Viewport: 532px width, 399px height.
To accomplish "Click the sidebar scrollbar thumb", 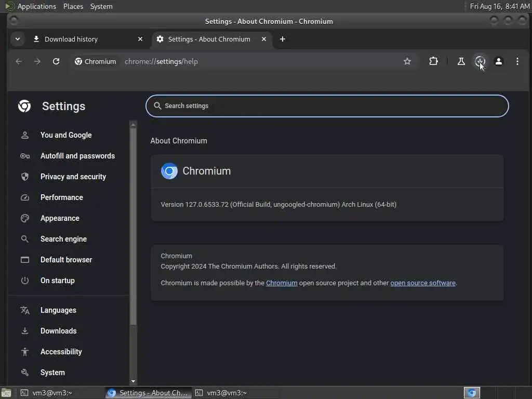I will pyautogui.click(x=134, y=227).
